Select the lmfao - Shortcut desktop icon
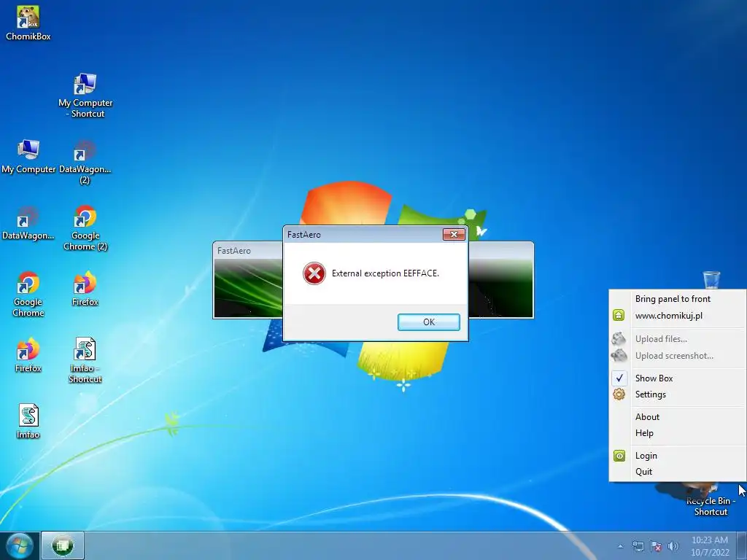Viewport: 747px width, 560px height. click(85, 360)
